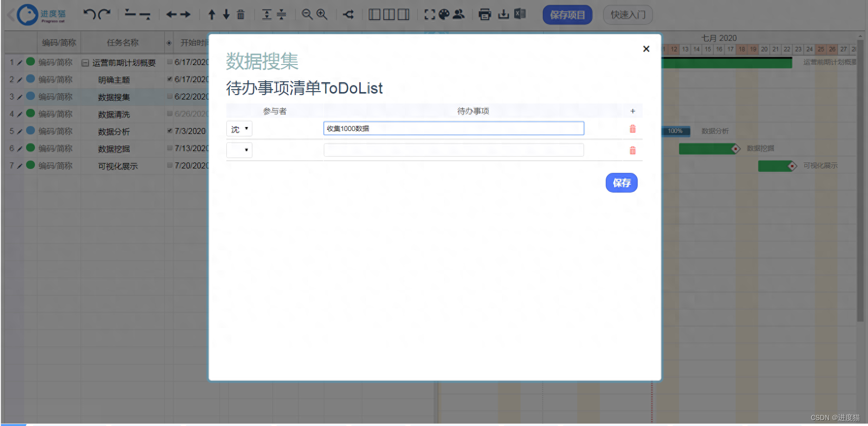Insert a task above current row
The height and width of the screenshot is (426, 868).
[x=130, y=14]
